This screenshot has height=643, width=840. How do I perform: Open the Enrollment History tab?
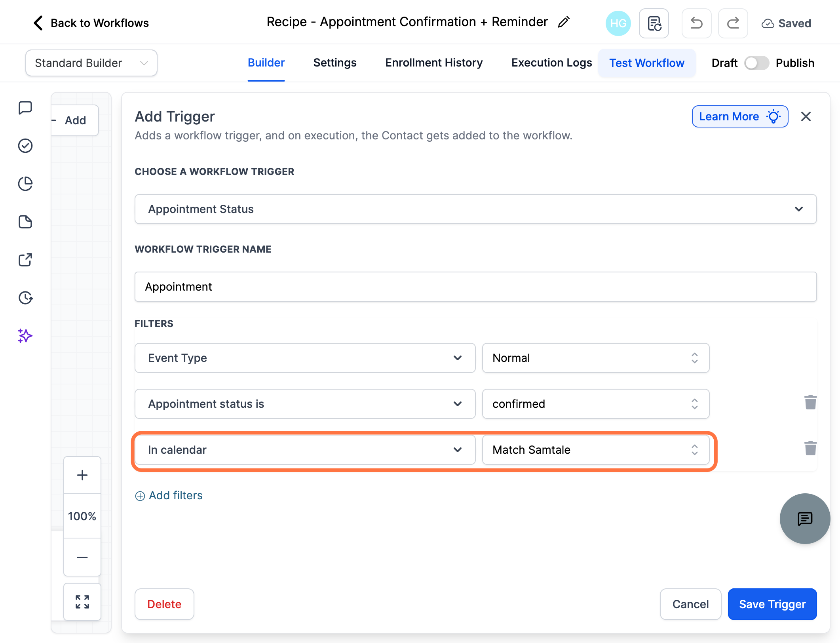pos(434,63)
